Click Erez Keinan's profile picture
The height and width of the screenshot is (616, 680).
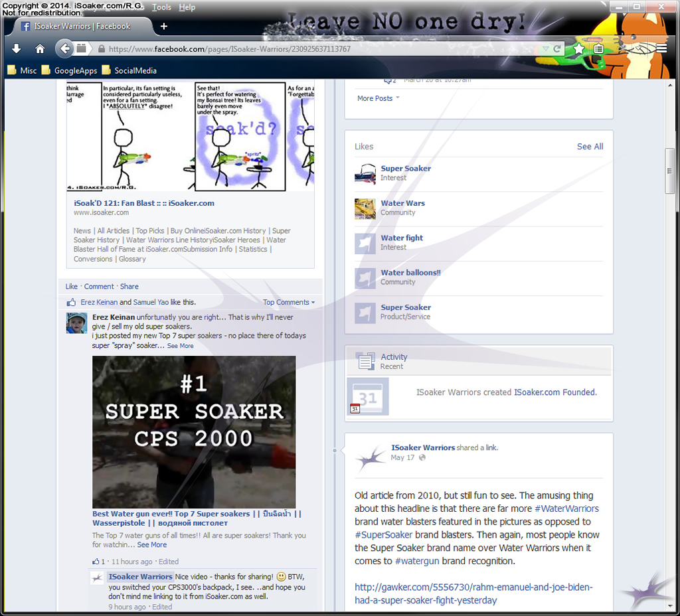coord(77,323)
